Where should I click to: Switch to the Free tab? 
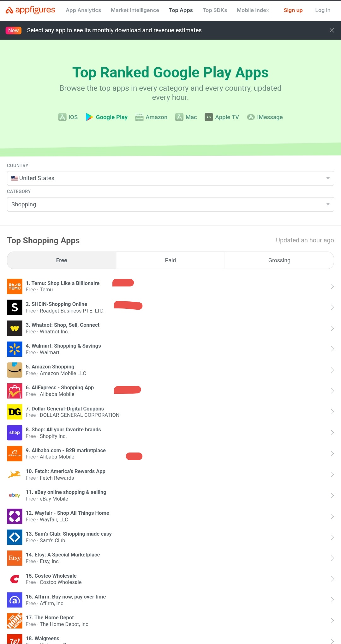point(62,260)
